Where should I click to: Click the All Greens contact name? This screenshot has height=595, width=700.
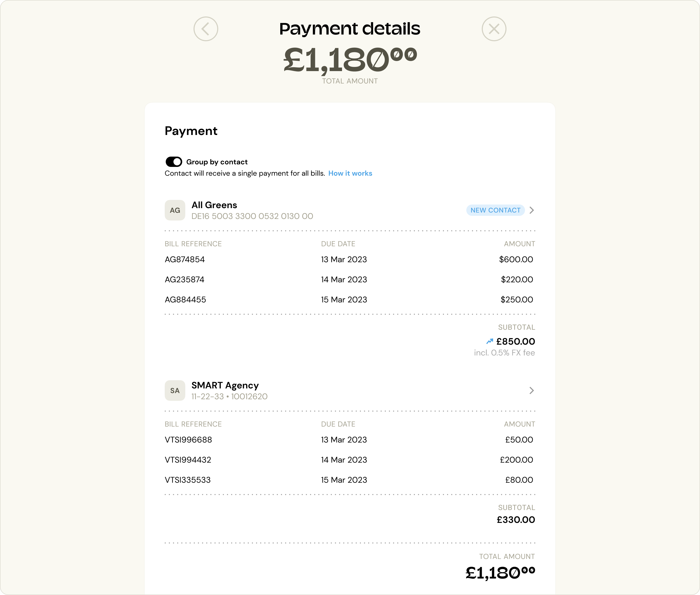(214, 205)
